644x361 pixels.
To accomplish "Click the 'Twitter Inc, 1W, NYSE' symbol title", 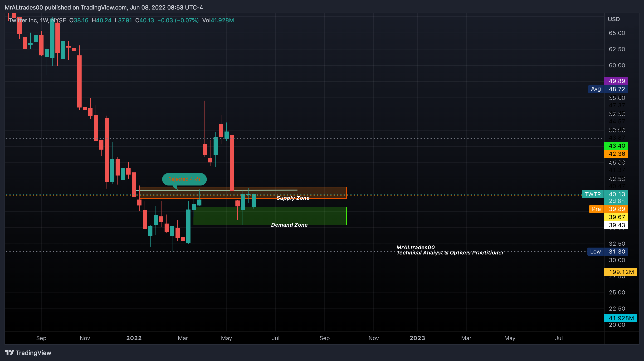I will point(37,20).
